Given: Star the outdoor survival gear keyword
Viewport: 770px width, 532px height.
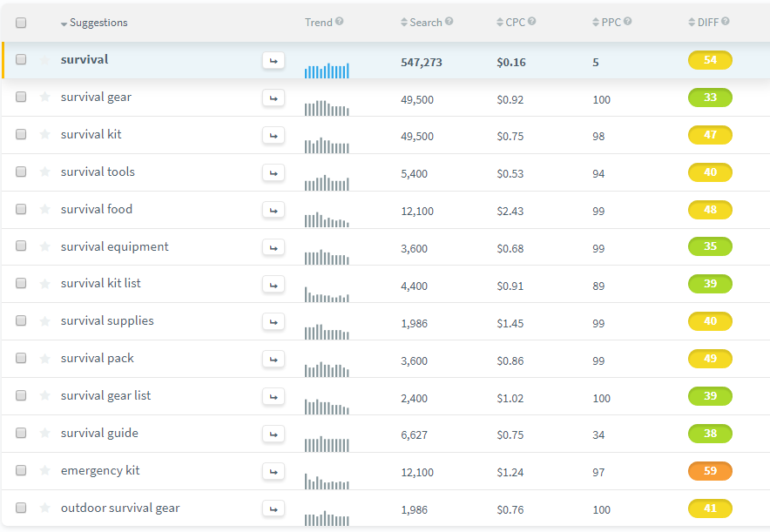Looking at the screenshot, I should pos(45,508).
